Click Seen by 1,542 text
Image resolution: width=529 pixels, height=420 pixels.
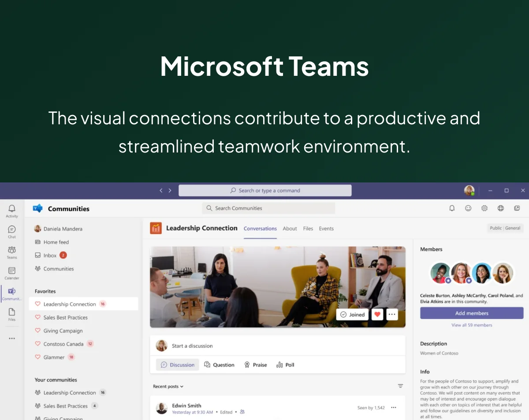[371, 408]
